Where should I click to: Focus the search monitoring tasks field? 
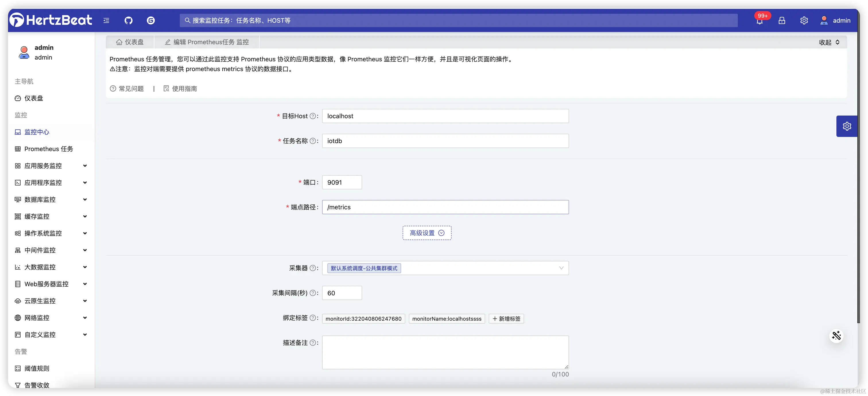tap(459, 21)
